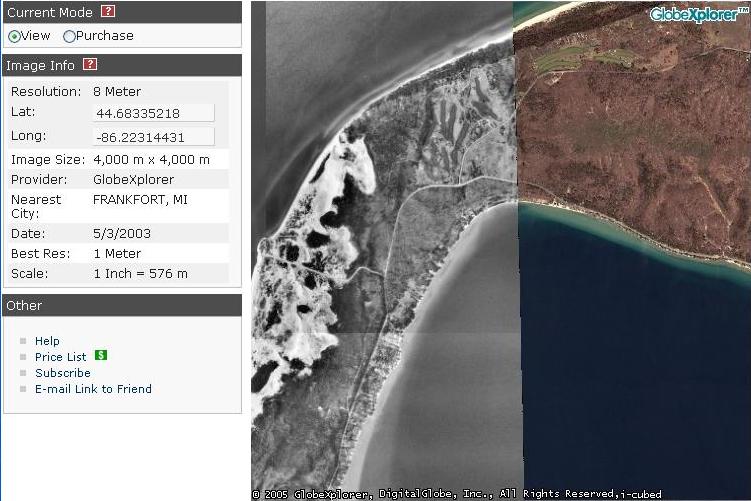
Task: Click the Current Mode panel header
Action: (x=50, y=12)
